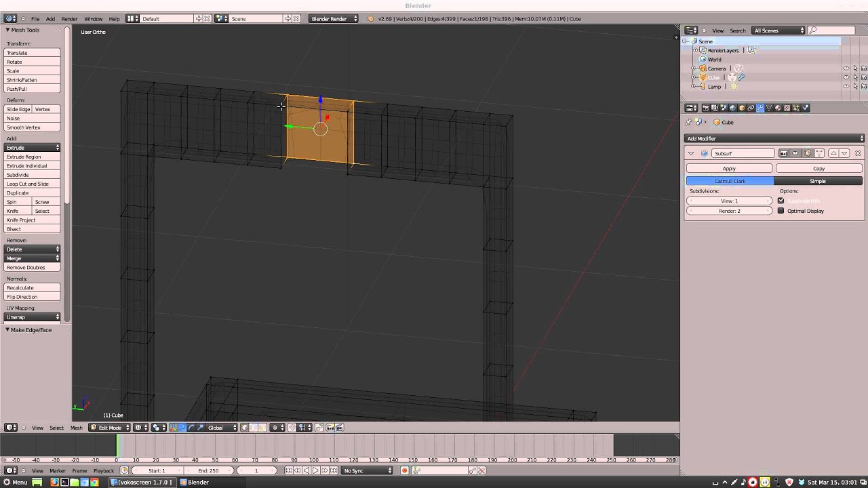Open the Particles properties tab icon
The width and height of the screenshot is (868, 488).
[x=796, y=108]
